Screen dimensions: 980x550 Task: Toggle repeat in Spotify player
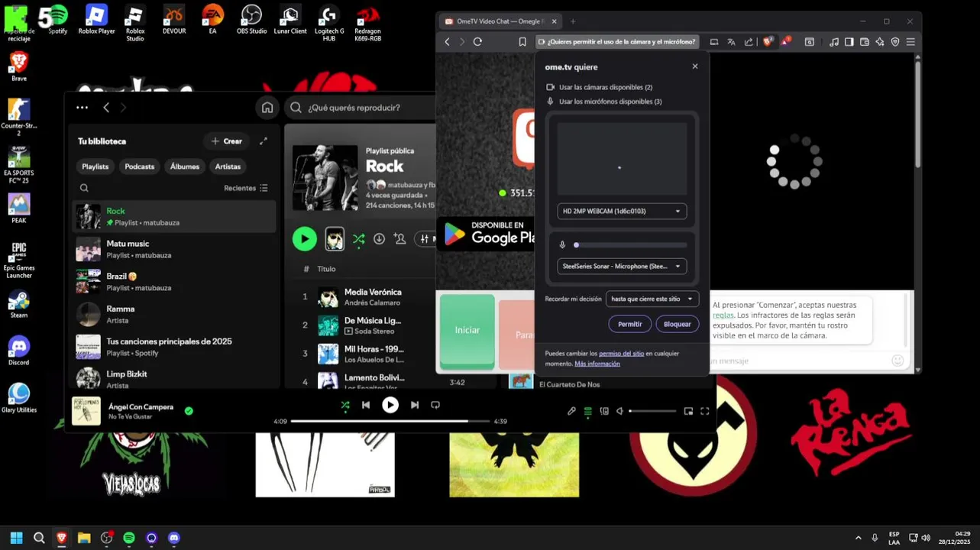coord(435,405)
